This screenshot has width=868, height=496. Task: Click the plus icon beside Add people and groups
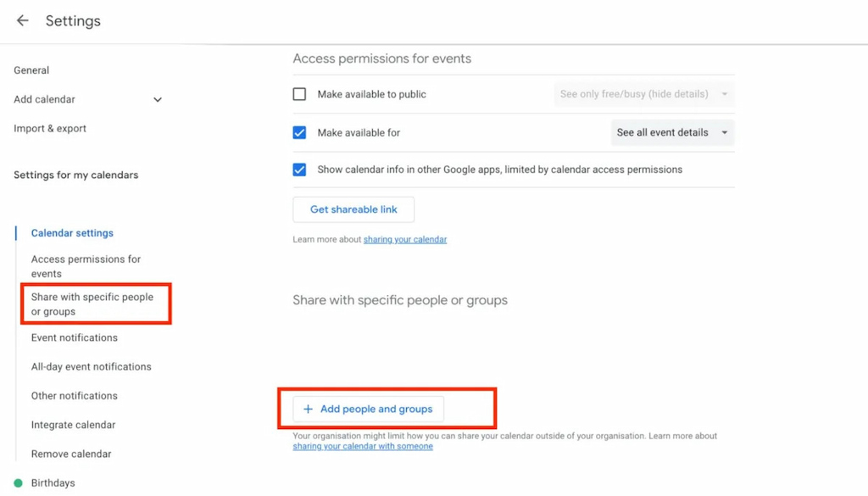(x=308, y=409)
